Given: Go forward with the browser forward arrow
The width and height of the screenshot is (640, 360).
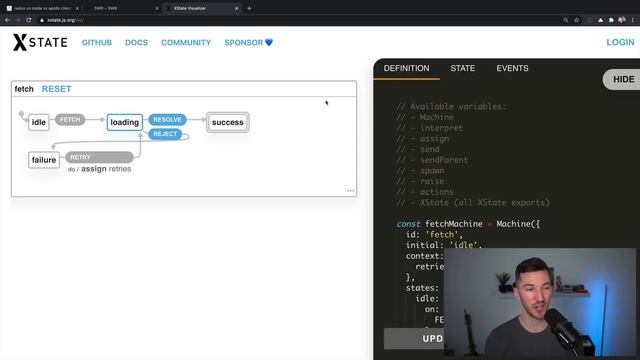Looking at the screenshot, I should point(18,20).
